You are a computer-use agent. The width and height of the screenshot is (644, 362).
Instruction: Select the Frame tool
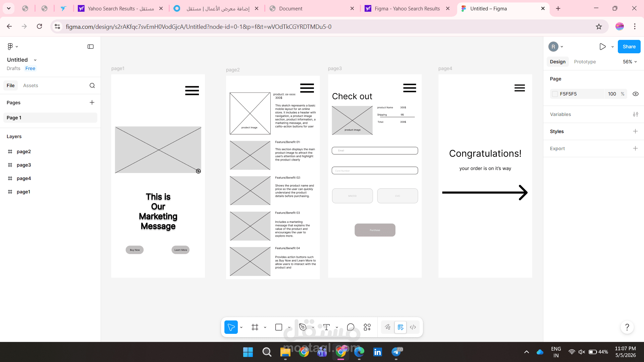point(255,327)
